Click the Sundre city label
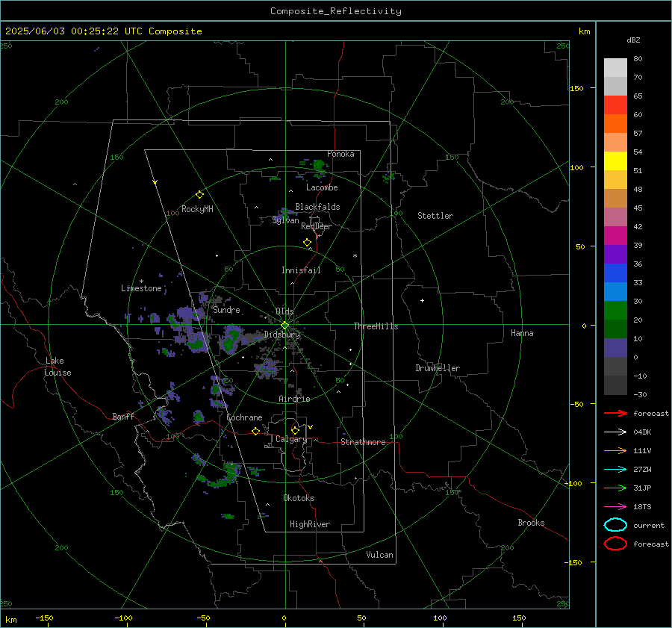 coord(226,310)
